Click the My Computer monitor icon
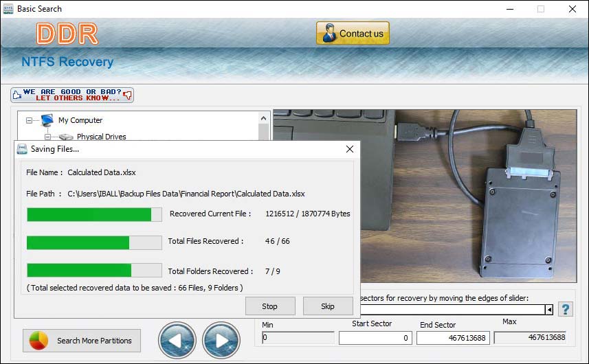 point(47,120)
